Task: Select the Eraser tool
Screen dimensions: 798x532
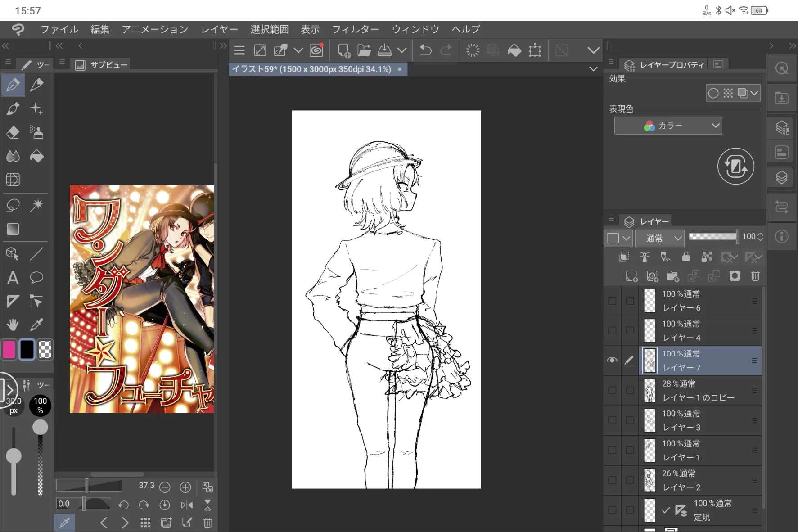Action: click(x=13, y=133)
